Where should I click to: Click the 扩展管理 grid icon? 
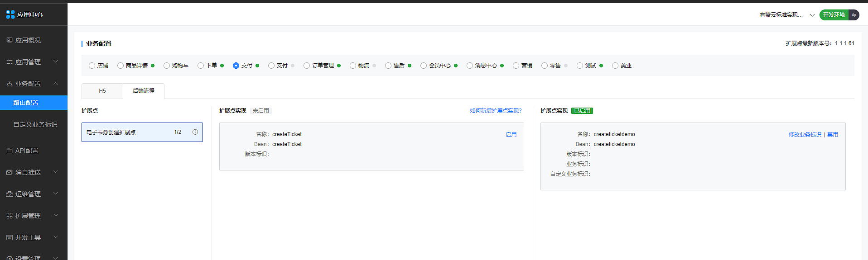[x=10, y=216]
